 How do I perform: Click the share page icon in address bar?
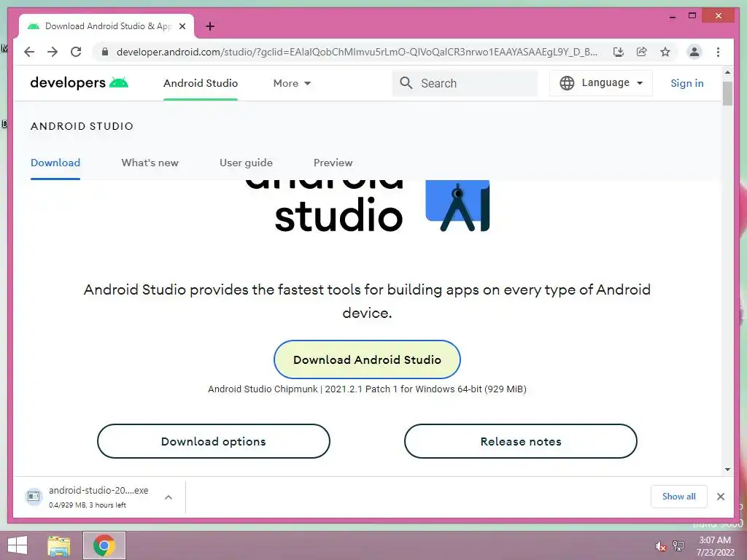click(x=642, y=52)
